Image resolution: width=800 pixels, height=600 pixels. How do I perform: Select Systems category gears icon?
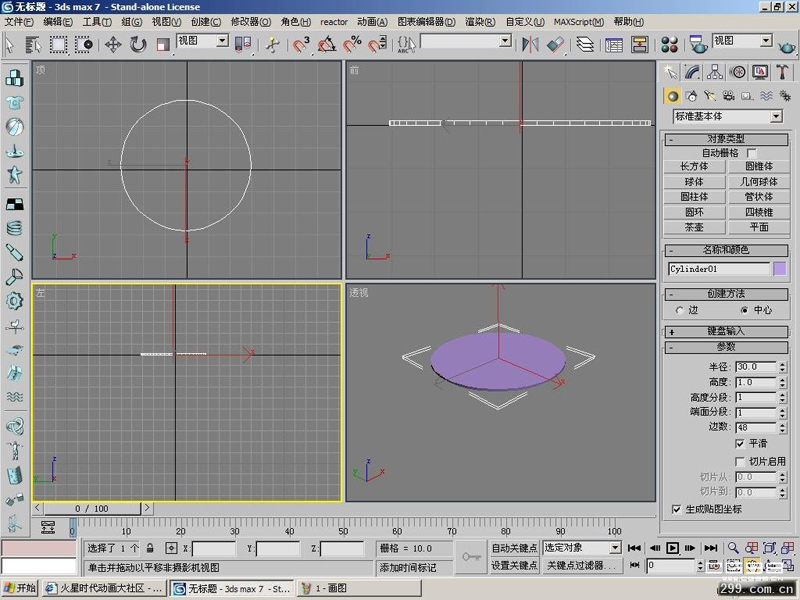point(785,96)
